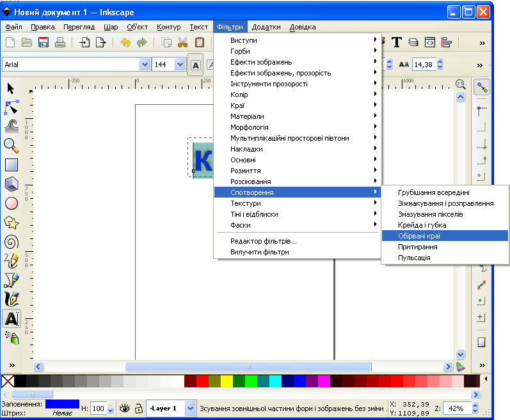
Task: Select the Zoom magnifier tool
Action: click(x=12, y=146)
